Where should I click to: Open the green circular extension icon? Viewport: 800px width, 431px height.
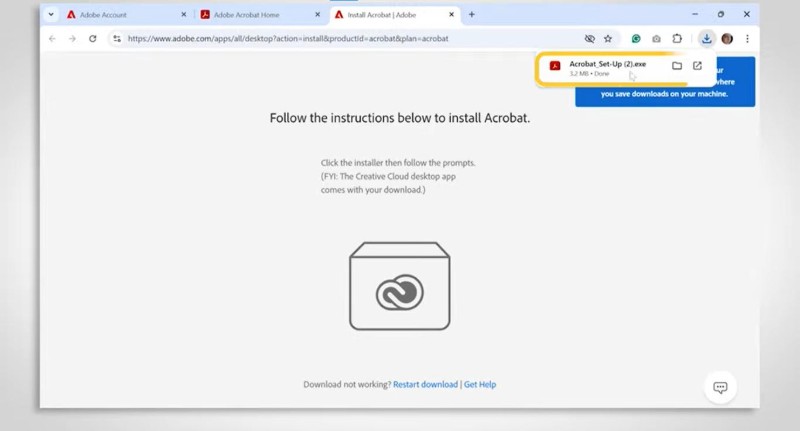[x=636, y=39]
